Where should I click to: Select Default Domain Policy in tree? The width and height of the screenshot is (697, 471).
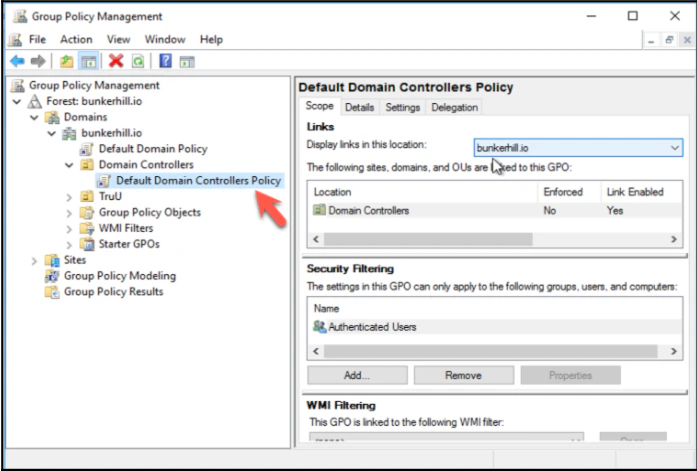pos(153,149)
